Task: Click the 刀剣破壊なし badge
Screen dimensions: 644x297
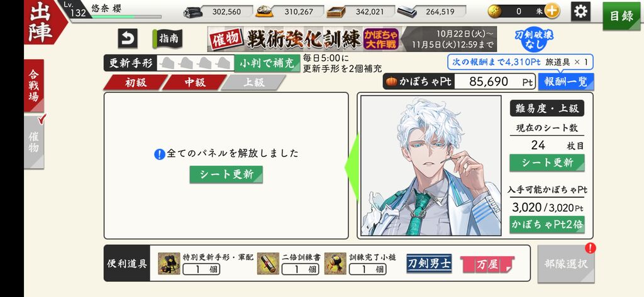Action: [x=534, y=40]
